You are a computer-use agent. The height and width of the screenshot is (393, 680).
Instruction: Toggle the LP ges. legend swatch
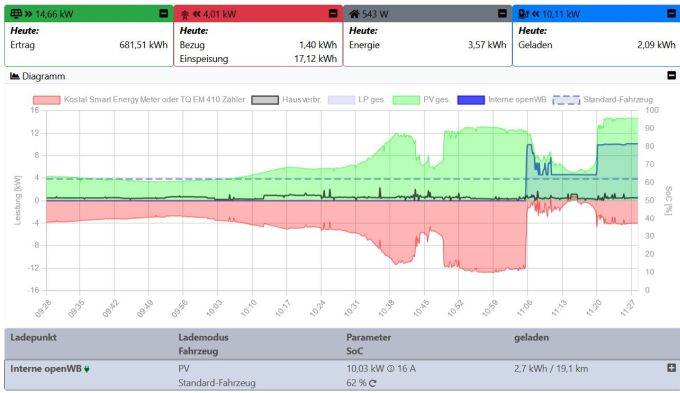(341, 100)
